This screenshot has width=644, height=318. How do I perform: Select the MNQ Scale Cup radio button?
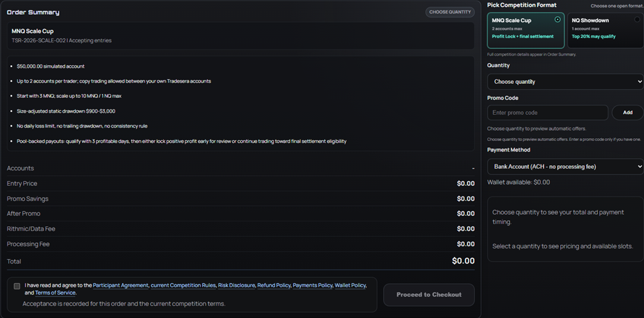coord(557,19)
